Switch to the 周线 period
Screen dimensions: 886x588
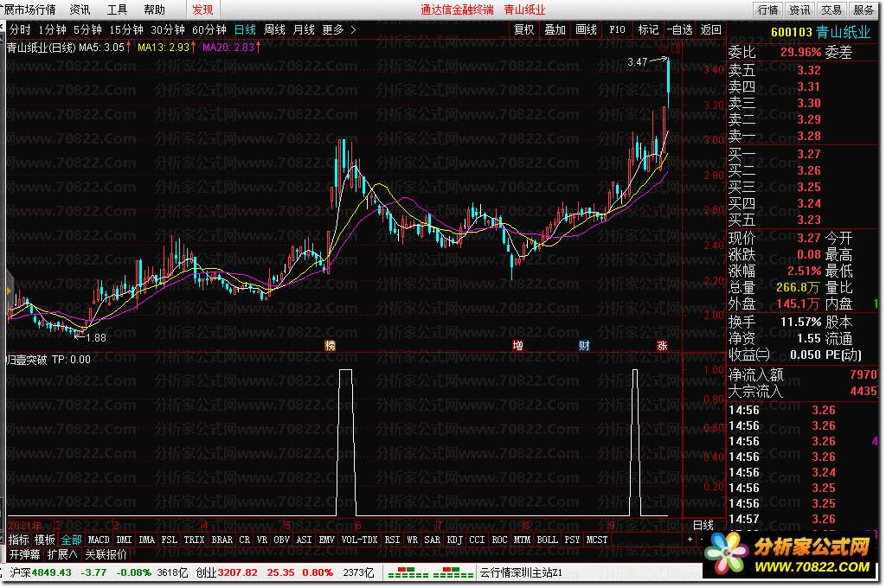[x=274, y=30]
